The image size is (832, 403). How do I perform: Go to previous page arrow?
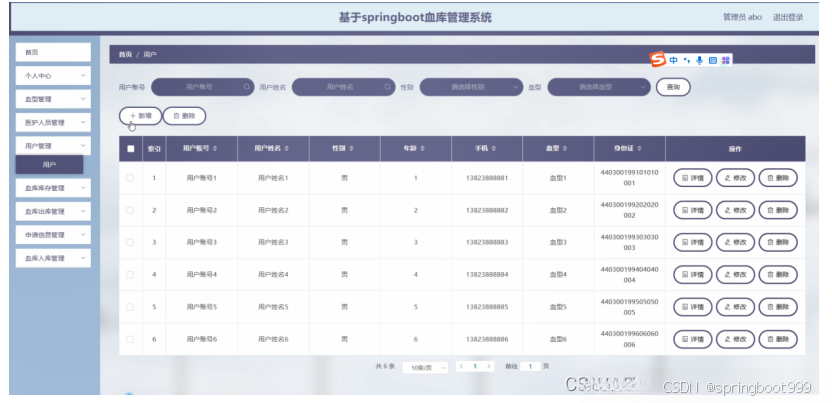pyautogui.click(x=462, y=366)
